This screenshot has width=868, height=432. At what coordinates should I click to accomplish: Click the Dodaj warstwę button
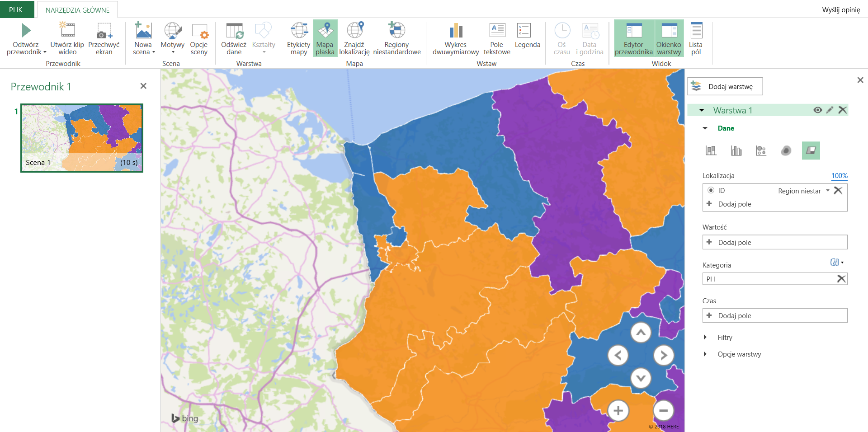[725, 86]
